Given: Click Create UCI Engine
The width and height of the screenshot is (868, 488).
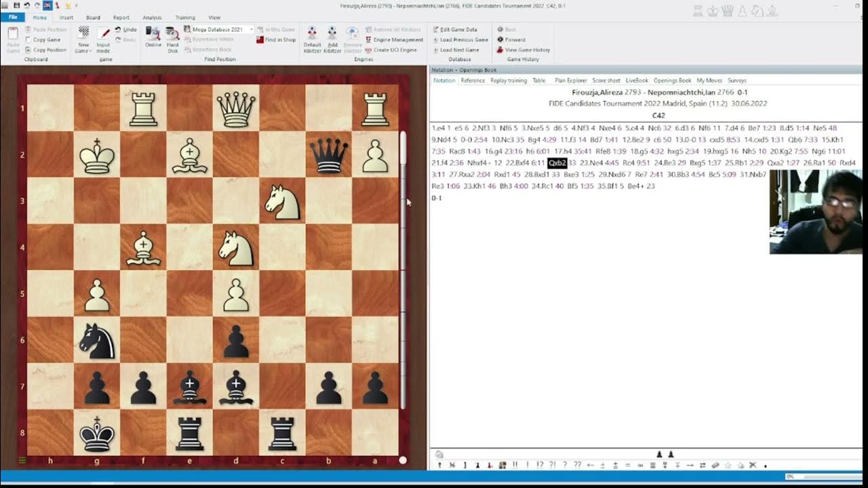Looking at the screenshot, I should 391,50.
